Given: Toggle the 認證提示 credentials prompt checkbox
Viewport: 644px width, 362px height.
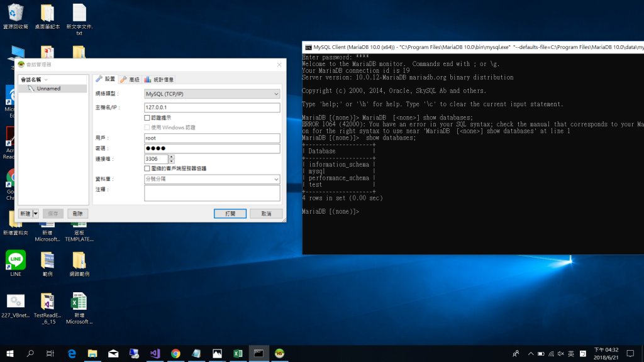Looking at the screenshot, I should (147, 118).
